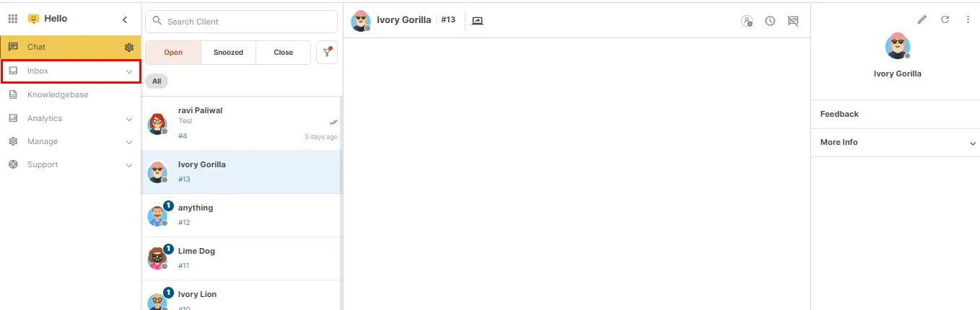Click the large avatar in the client info panel

[898, 46]
